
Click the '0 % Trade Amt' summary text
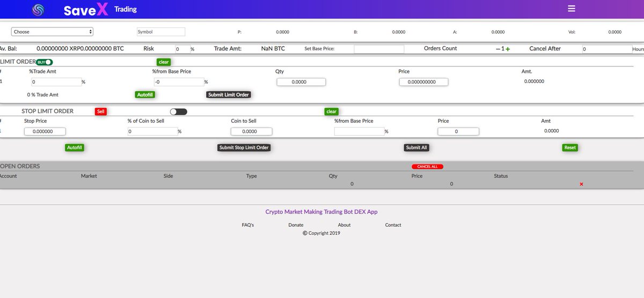coord(43,95)
